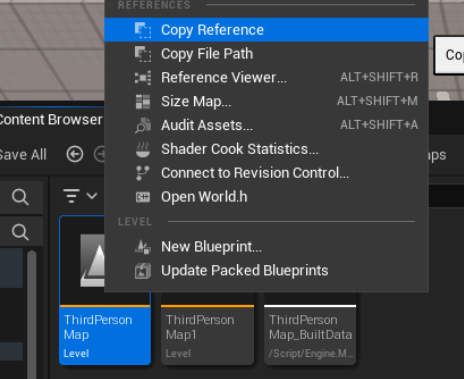Click the New Blueprint icon
Image resolution: width=464 pixels, height=379 pixels.
click(x=143, y=247)
